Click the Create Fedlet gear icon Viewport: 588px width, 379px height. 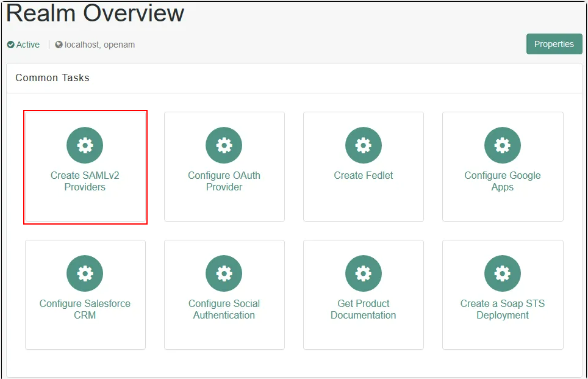363,145
